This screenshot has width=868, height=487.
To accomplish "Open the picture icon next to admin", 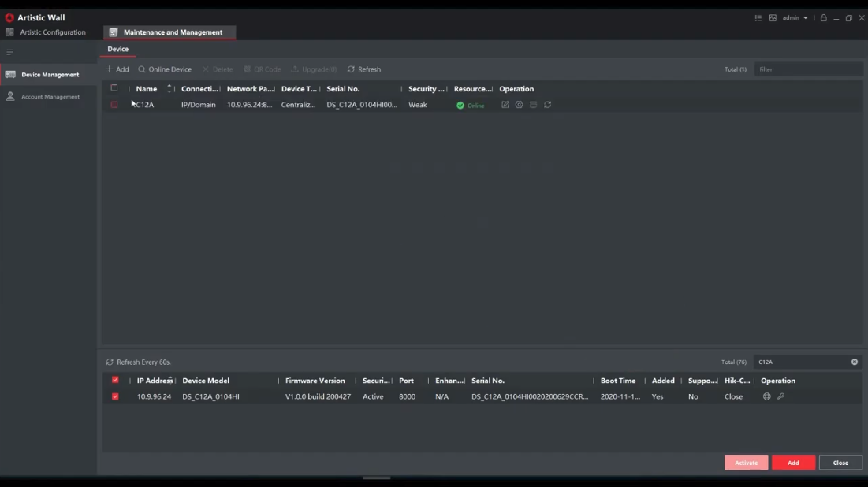I will (773, 18).
